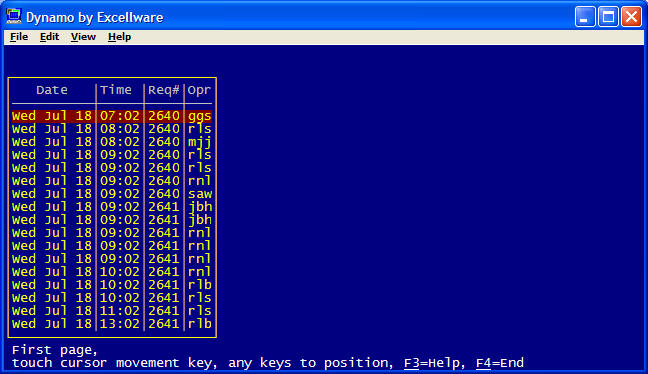Click the "First page," status text
Screen dimensions: 648x374
(55, 350)
